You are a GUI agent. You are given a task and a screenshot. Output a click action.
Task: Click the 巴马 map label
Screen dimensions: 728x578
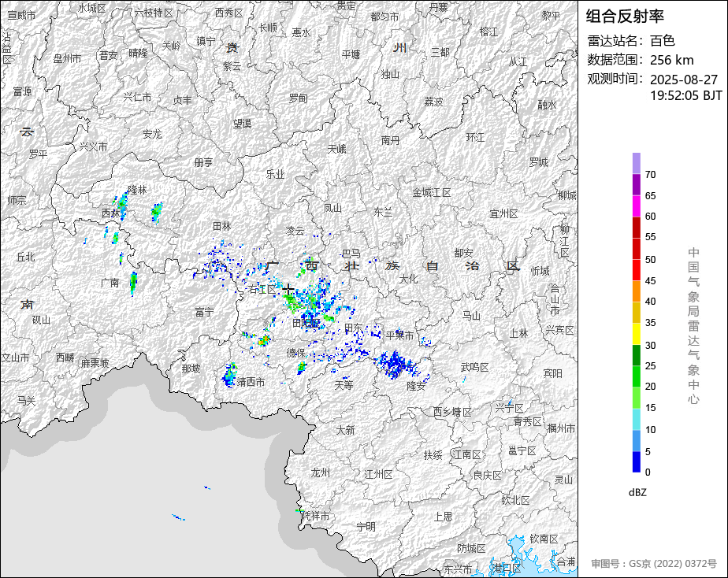[x=351, y=254]
